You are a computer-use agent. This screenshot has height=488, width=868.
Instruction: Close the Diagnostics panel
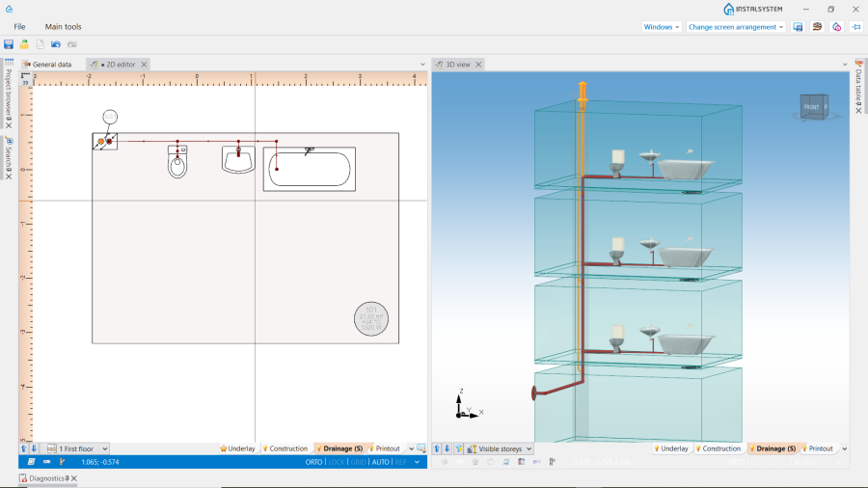pos(73,478)
